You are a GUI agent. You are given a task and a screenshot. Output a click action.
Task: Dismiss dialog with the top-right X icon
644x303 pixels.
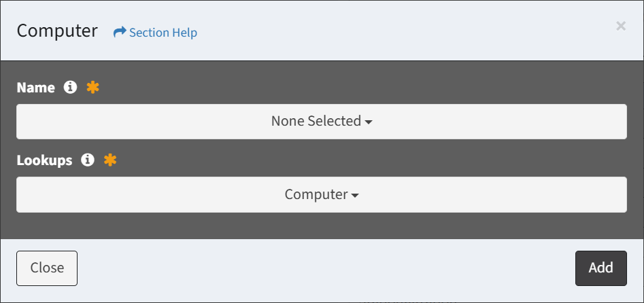click(620, 26)
